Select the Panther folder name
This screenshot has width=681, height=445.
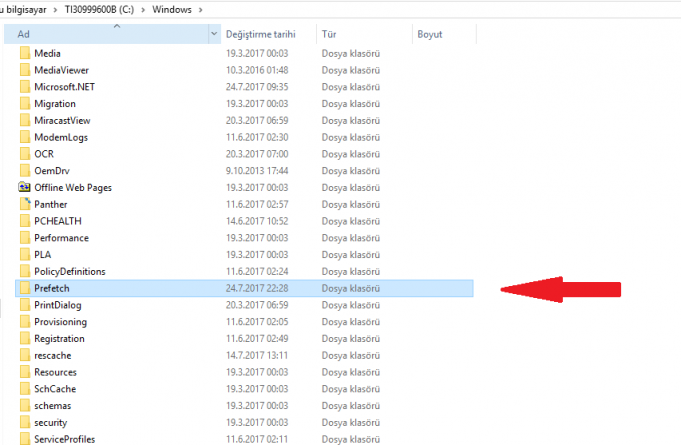click(x=50, y=204)
